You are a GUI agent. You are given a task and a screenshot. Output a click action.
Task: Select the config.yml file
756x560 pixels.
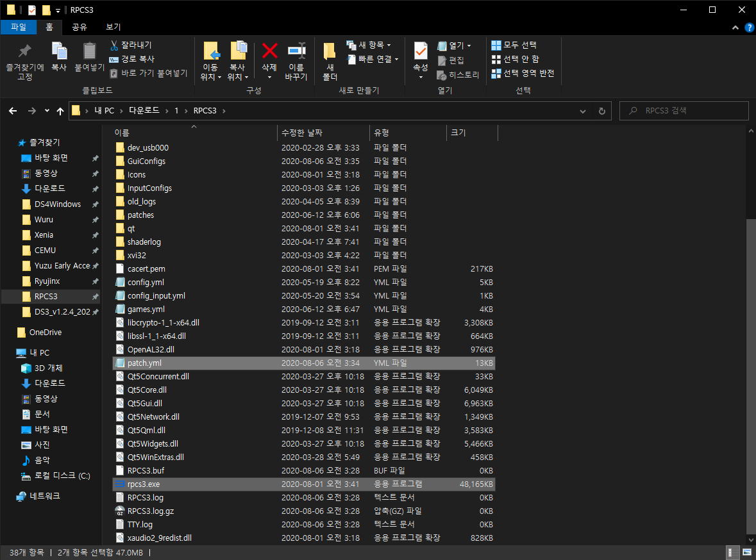coord(304,283)
